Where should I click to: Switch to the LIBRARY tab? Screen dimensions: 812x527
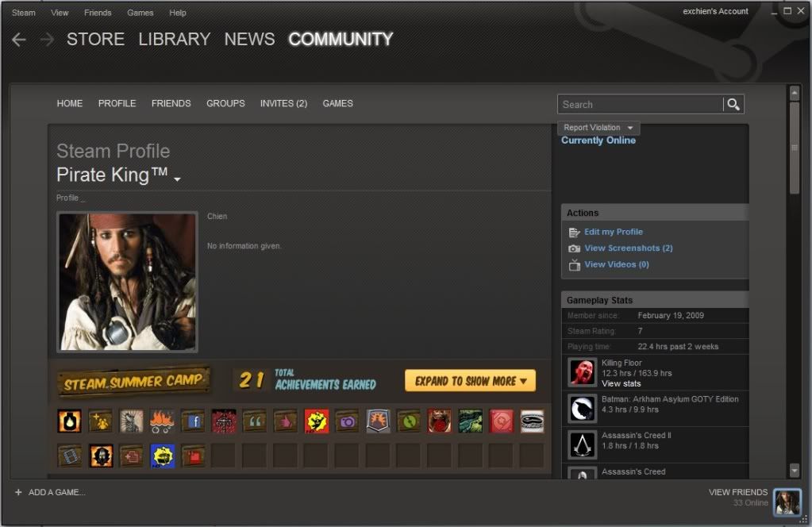(174, 40)
